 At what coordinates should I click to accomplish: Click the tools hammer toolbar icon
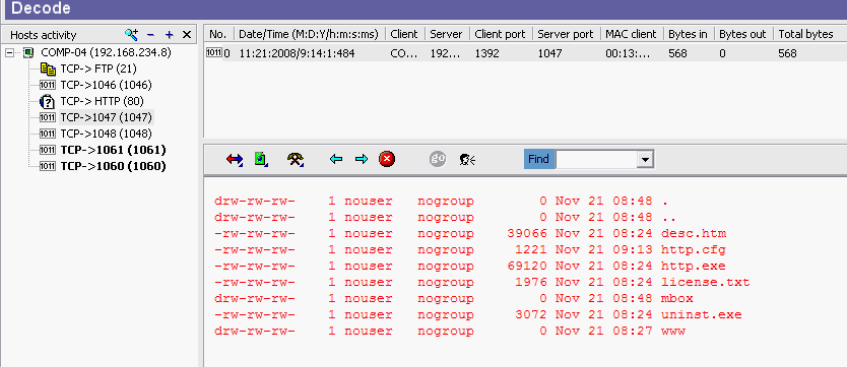click(x=295, y=159)
